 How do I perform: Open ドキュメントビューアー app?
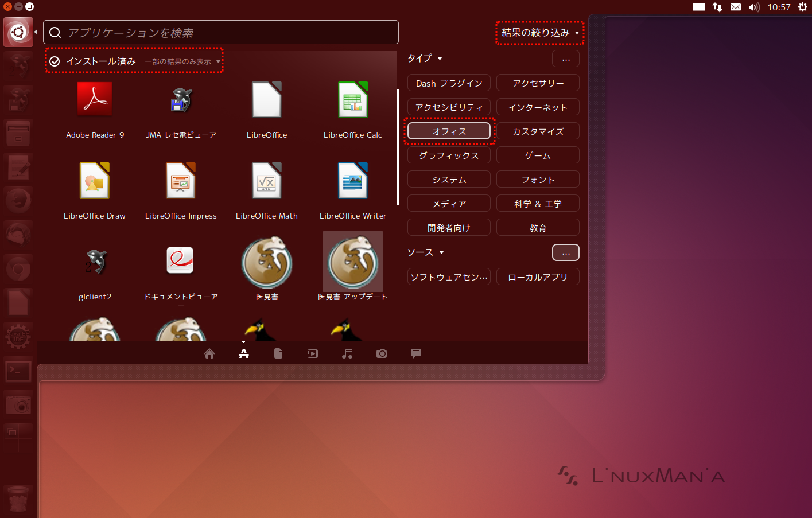[x=181, y=262]
